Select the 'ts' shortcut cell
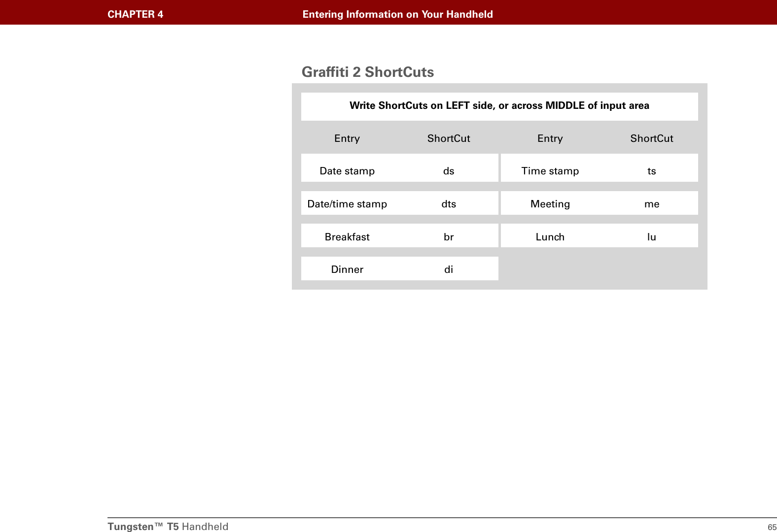777x532 pixels. (652, 171)
